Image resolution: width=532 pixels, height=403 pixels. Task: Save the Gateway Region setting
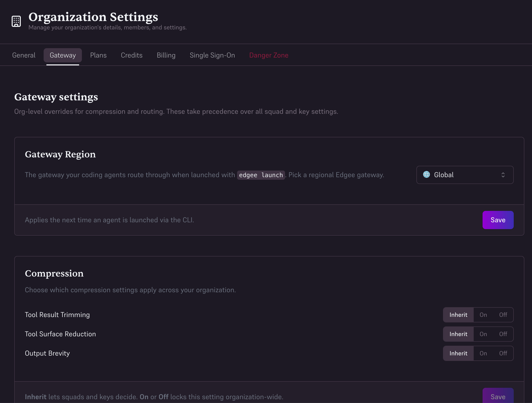[x=498, y=220]
